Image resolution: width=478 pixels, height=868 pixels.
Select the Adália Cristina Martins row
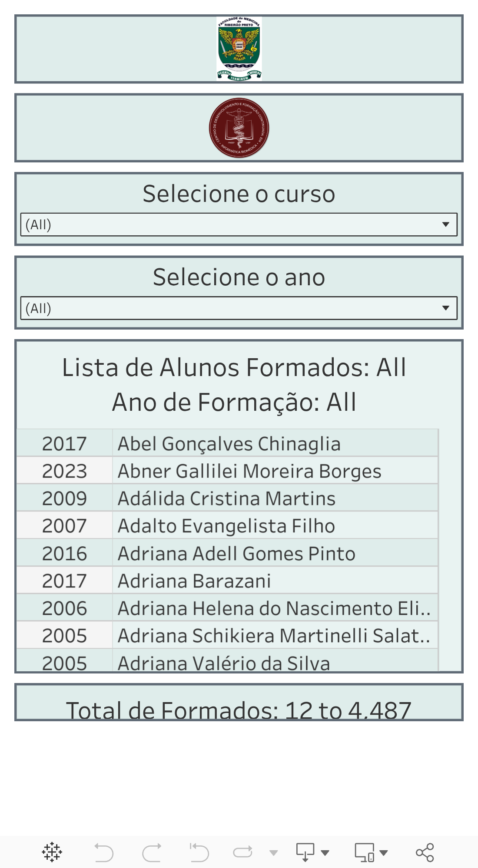click(226, 498)
